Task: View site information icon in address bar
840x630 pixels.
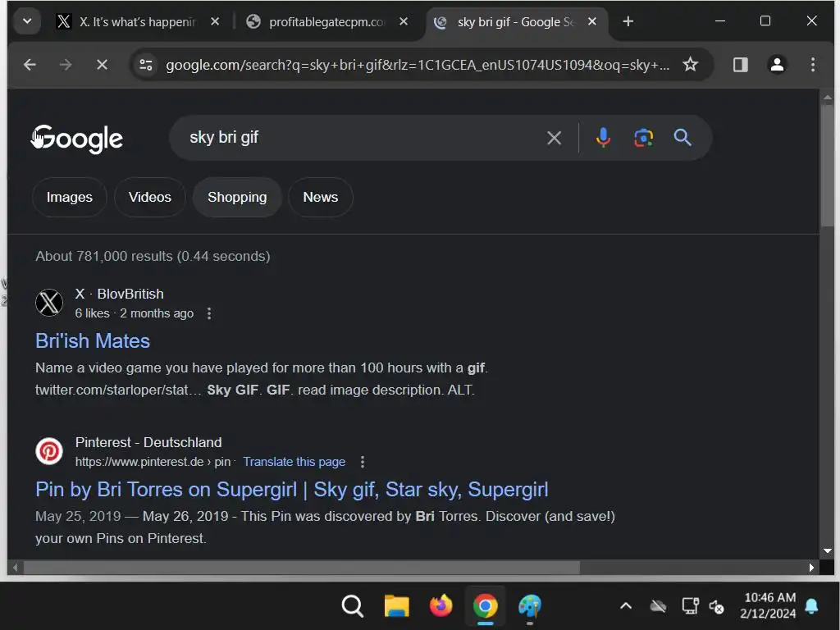Action: coord(146,65)
